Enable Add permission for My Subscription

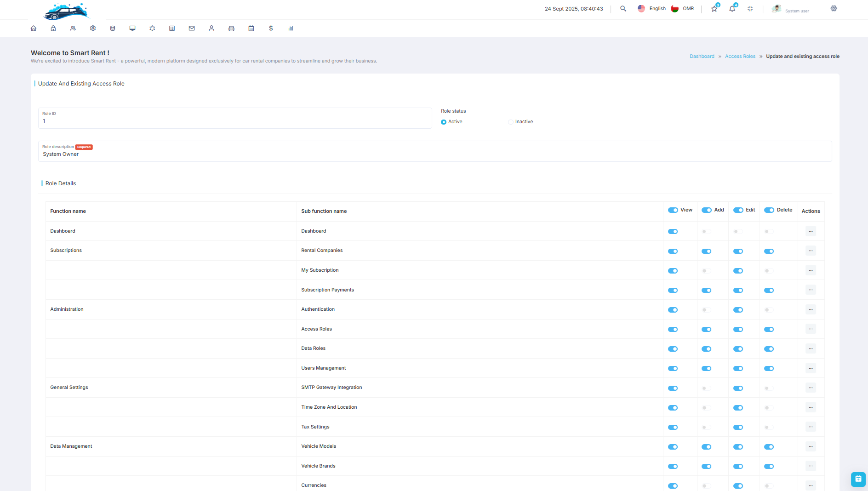[x=706, y=271]
